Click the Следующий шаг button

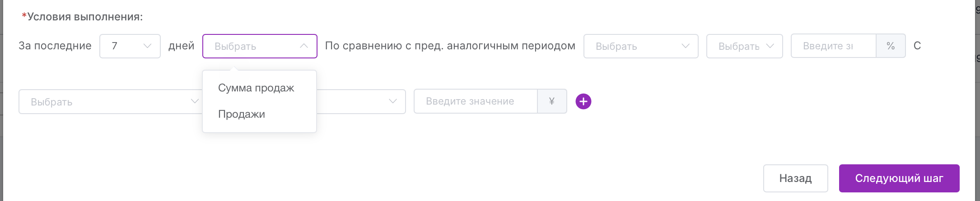click(x=899, y=178)
